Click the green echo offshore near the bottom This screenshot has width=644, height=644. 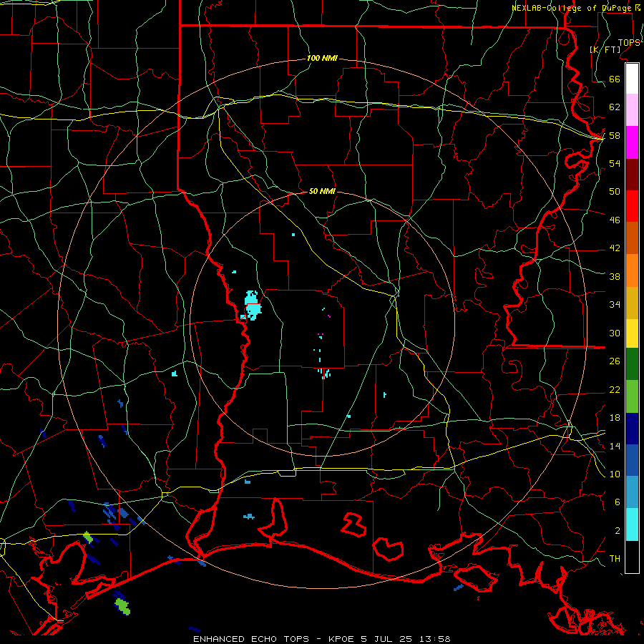(x=122, y=606)
